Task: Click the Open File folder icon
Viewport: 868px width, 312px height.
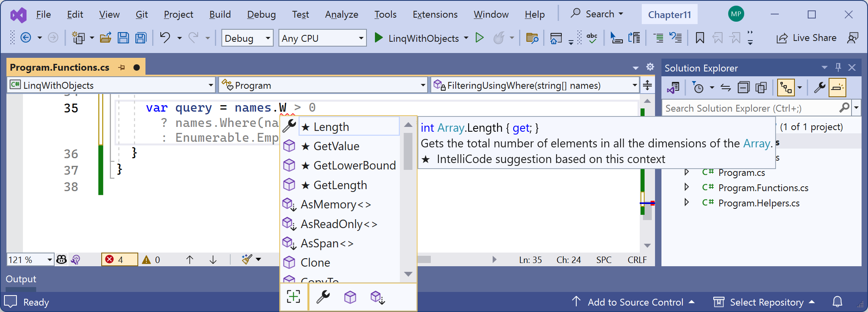Action: tap(106, 38)
